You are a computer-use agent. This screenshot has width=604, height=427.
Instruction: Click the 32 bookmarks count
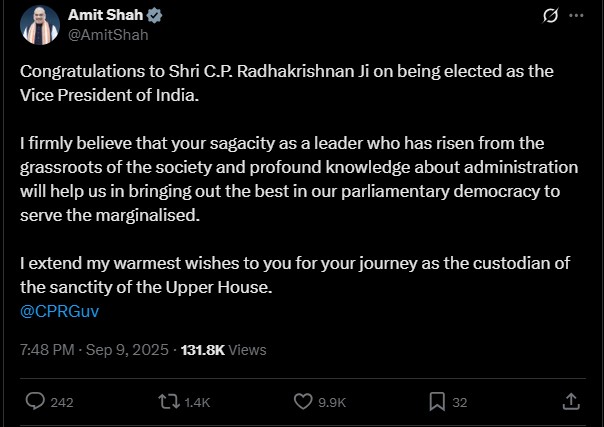[460, 403]
